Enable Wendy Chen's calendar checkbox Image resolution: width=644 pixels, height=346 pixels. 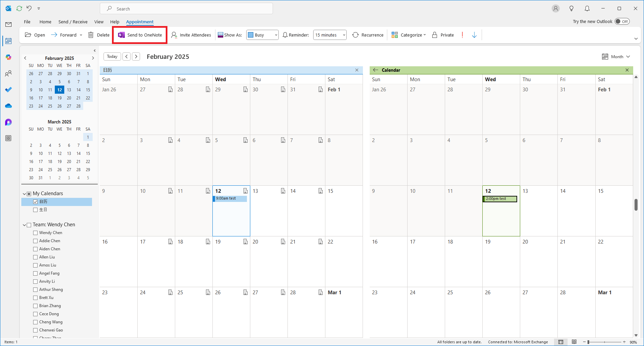36,233
